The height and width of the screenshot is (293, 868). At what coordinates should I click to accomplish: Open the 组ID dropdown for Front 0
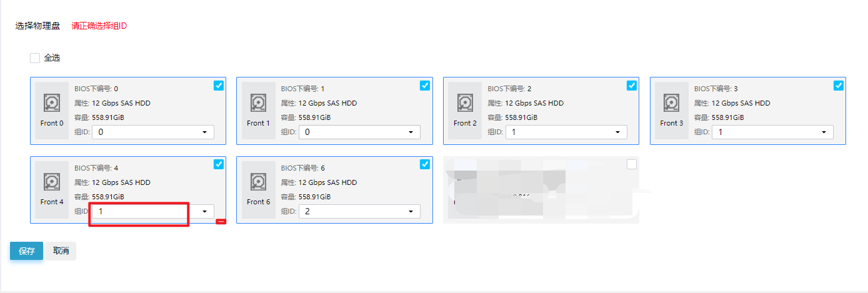click(x=152, y=132)
